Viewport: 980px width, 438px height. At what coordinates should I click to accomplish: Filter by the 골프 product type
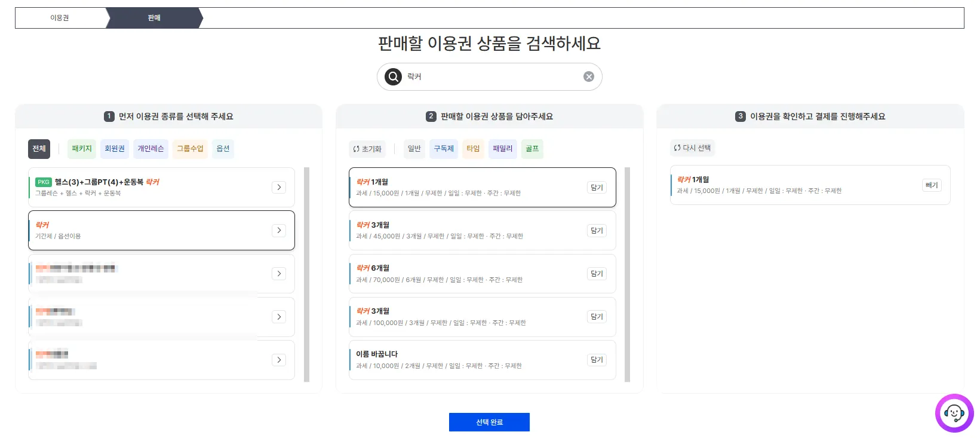point(532,149)
